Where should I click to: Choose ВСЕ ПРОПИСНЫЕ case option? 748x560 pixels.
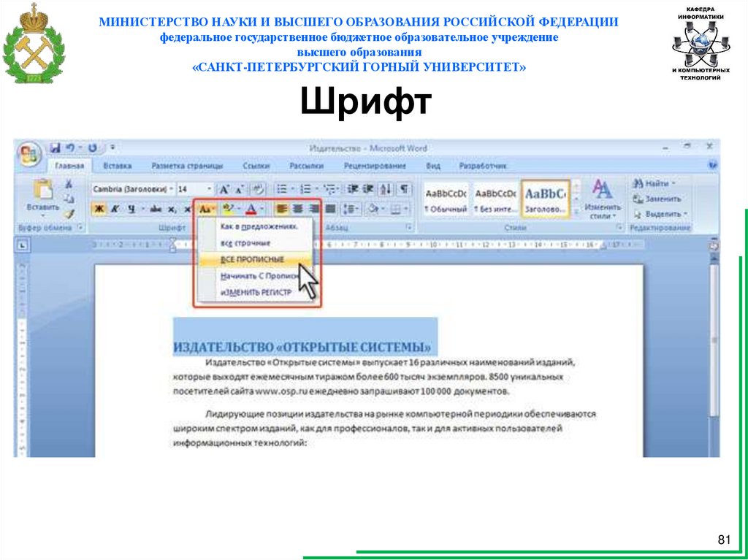[x=256, y=259]
